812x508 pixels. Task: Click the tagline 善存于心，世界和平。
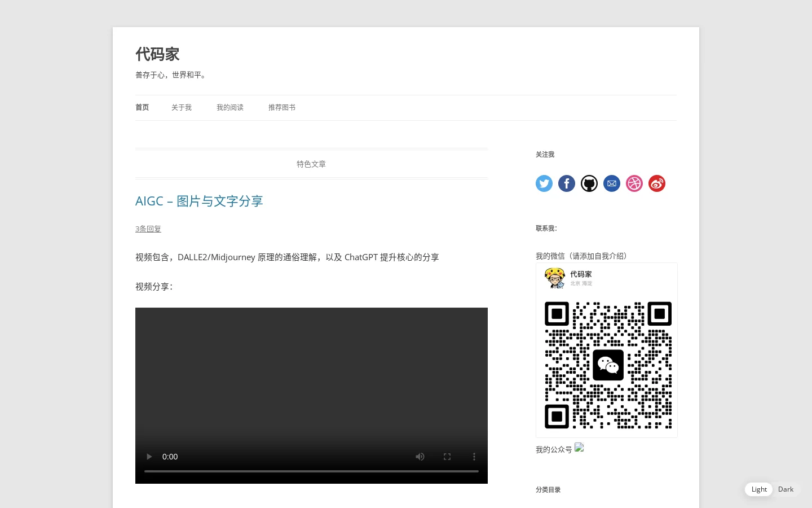[x=172, y=75]
